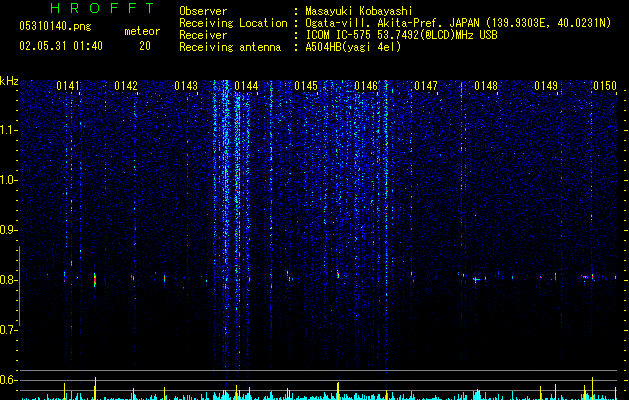629x400 pixels.
Task: Click the 0149 time marker
Action: 546,86
